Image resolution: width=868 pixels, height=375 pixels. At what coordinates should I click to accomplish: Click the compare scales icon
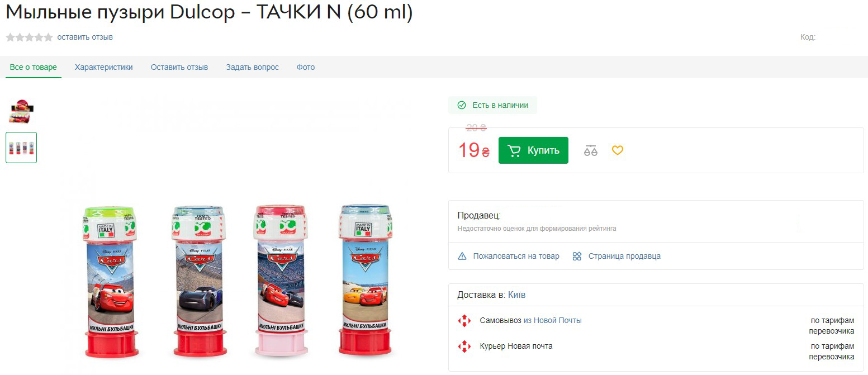(x=590, y=150)
